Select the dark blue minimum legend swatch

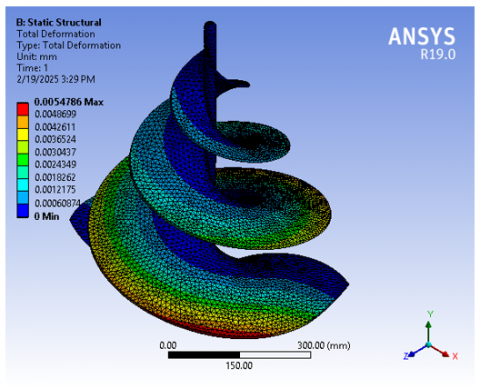(23, 211)
